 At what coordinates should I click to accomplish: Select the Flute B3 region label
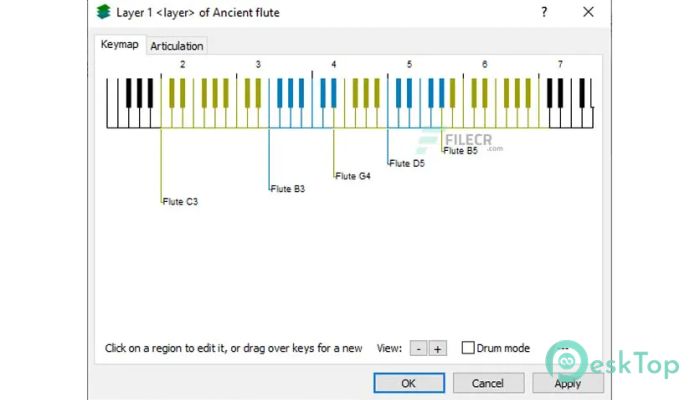point(288,189)
